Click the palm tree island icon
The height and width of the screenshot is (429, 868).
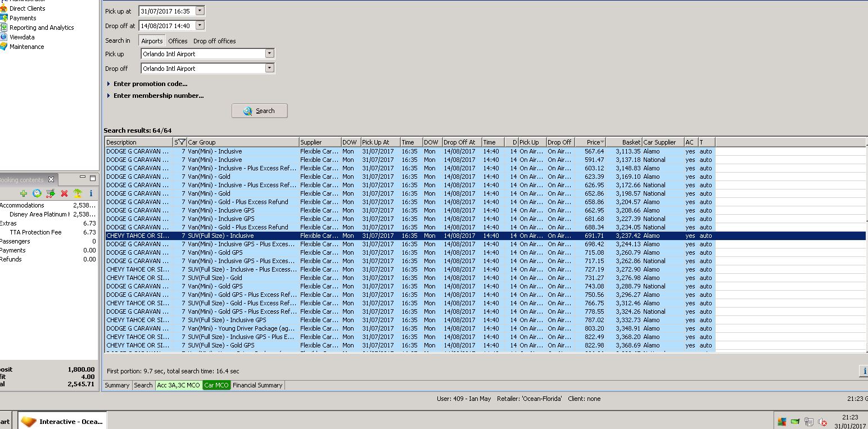78,193
